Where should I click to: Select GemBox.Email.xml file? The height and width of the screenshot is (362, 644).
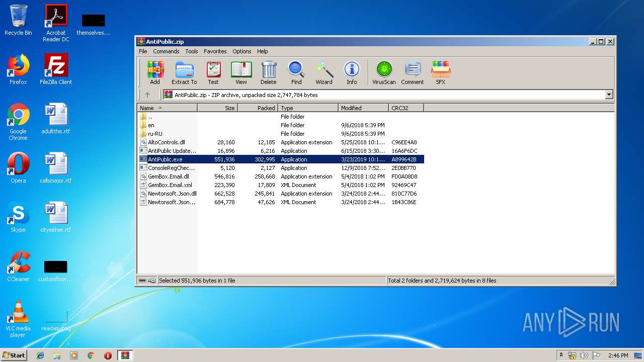(x=281, y=185)
